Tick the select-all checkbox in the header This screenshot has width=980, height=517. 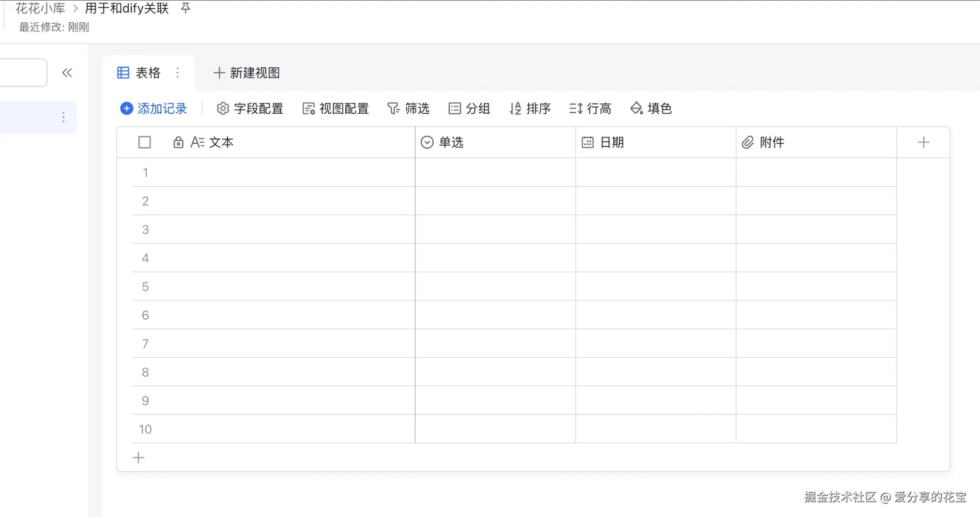[x=144, y=142]
